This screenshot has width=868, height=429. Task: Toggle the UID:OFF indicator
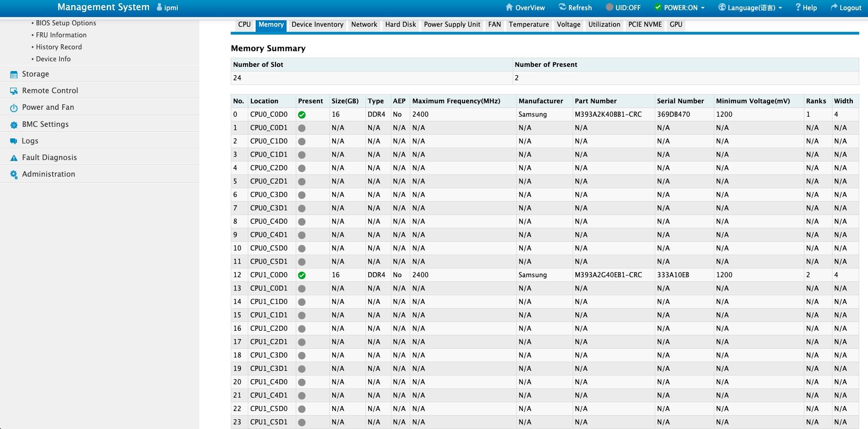click(x=623, y=7)
